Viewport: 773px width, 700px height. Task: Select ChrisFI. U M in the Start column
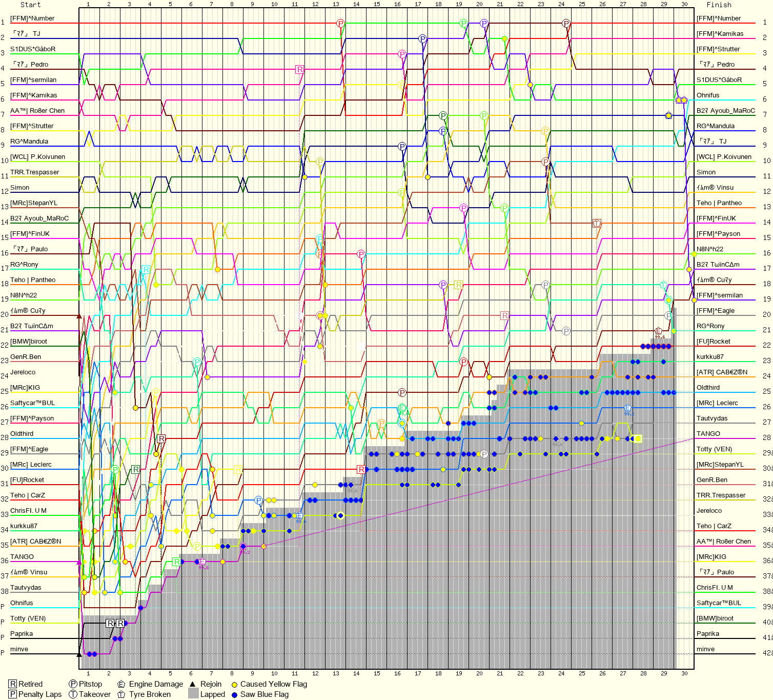(28, 511)
